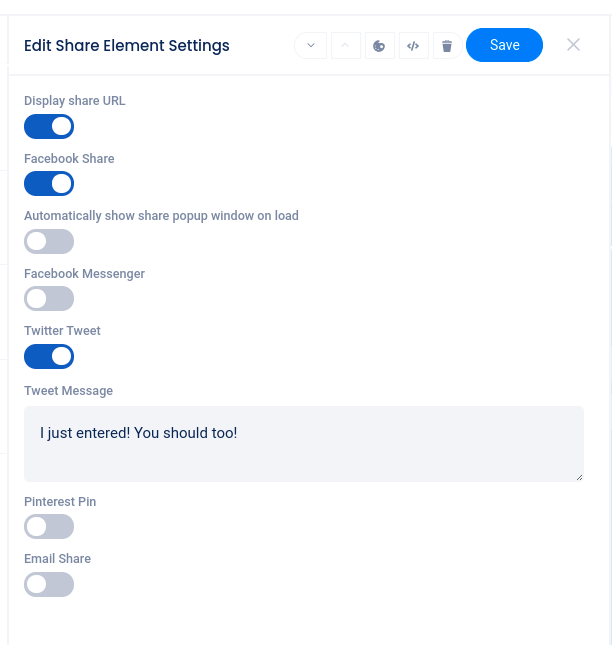Click the Email Share label
The image size is (612, 645).
point(57,559)
